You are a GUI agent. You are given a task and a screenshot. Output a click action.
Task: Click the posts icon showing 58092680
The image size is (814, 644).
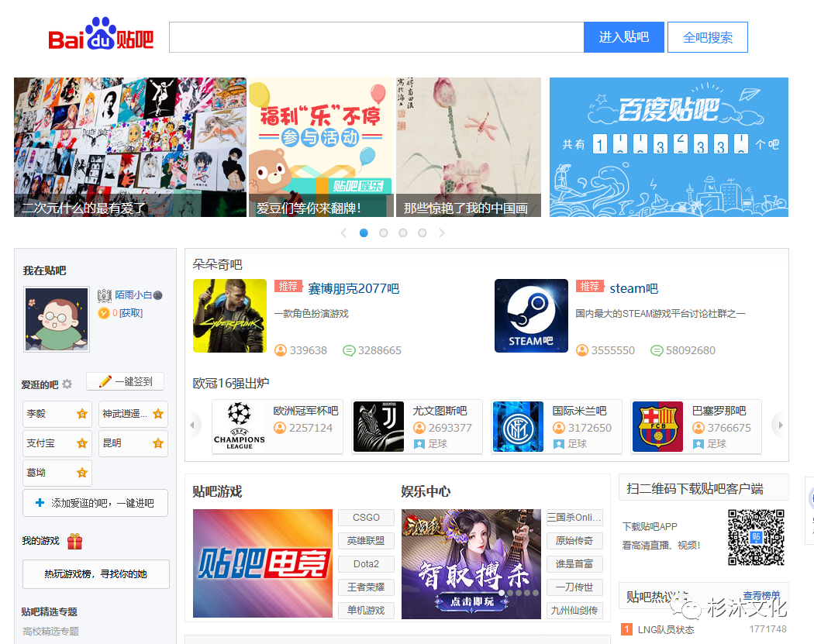(657, 350)
